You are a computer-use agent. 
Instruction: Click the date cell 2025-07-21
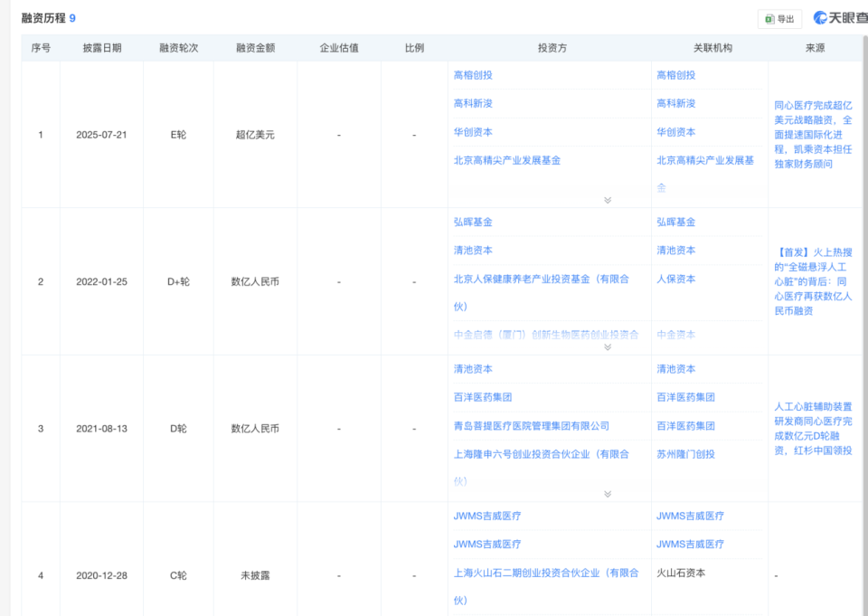click(101, 135)
